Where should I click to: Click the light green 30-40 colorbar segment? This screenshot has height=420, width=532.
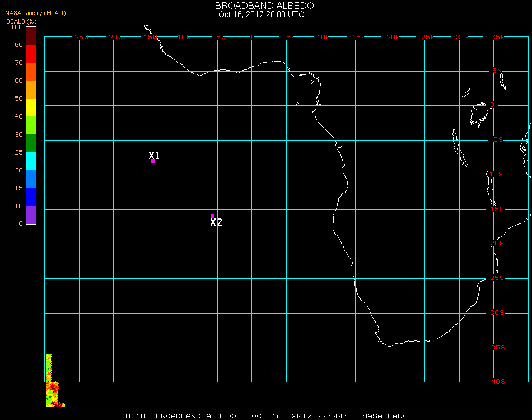pos(31,125)
